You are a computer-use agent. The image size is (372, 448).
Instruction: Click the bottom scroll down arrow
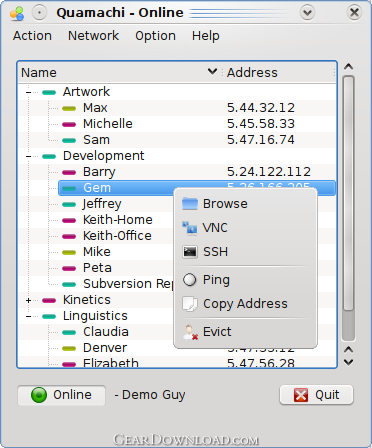pyautogui.click(x=348, y=362)
